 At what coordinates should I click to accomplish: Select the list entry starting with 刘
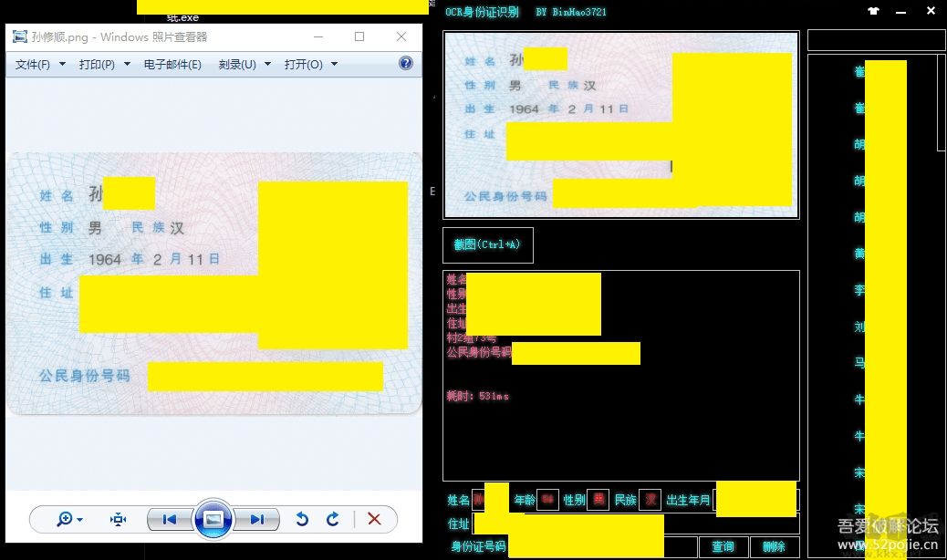[859, 327]
